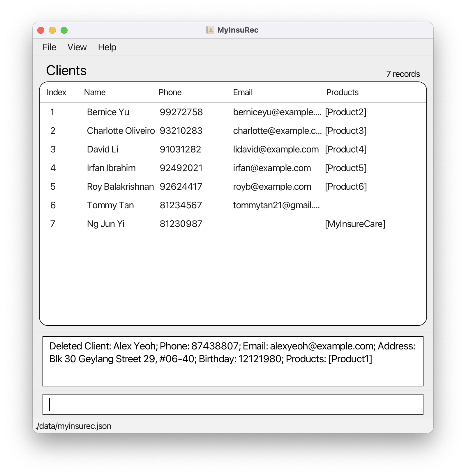Select the client name Irfan Ibrahim
466x476 pixels.
pos(111,168)
